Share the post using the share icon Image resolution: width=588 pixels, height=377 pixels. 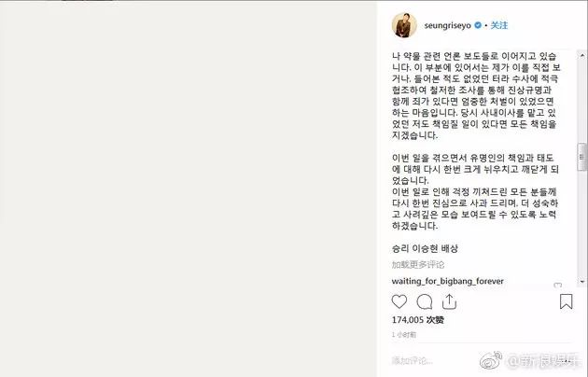tap(449, 301)
